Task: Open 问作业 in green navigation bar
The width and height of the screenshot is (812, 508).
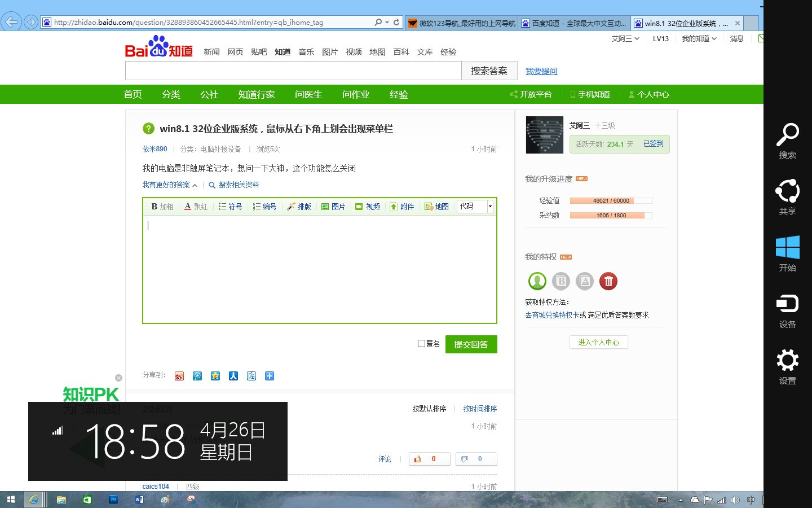Action: [x=356, y=94]
